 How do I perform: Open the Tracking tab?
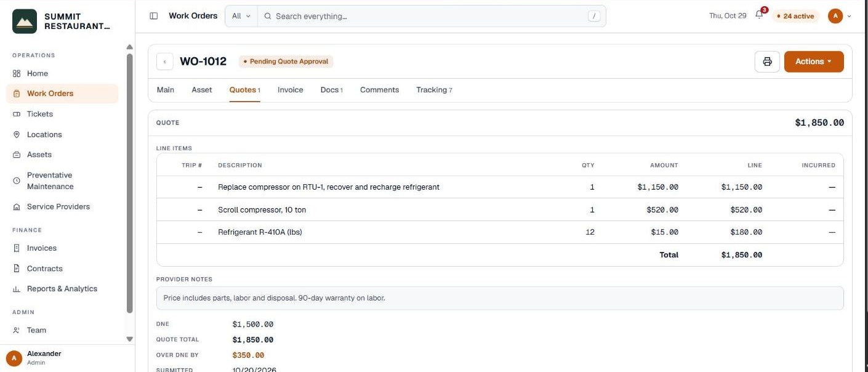435,90
